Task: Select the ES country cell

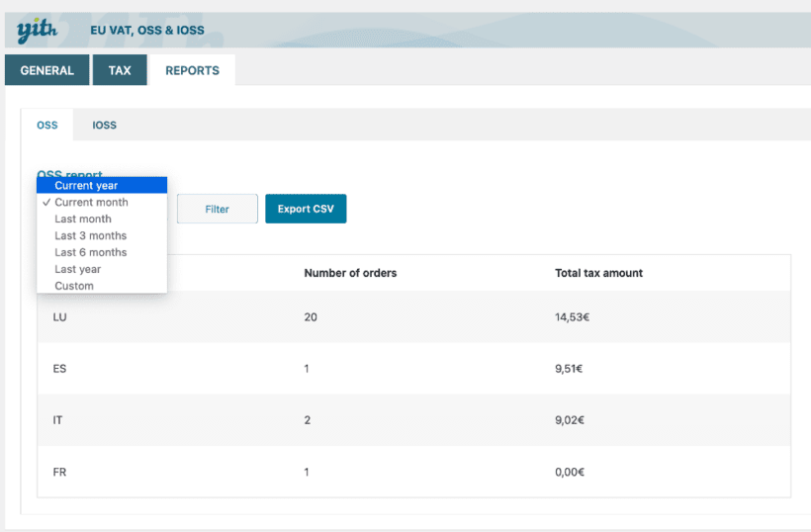Action: click(59, 369)
